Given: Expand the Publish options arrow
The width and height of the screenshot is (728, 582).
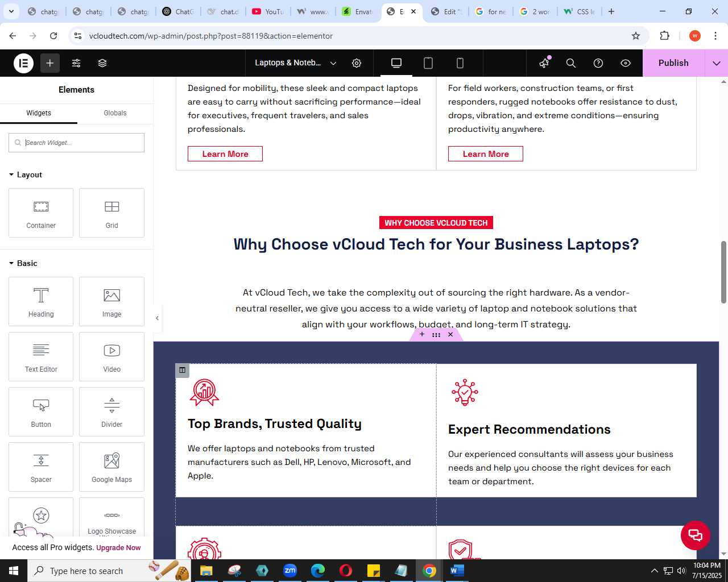Looking at the screenshot, I should tap(717, 63).
